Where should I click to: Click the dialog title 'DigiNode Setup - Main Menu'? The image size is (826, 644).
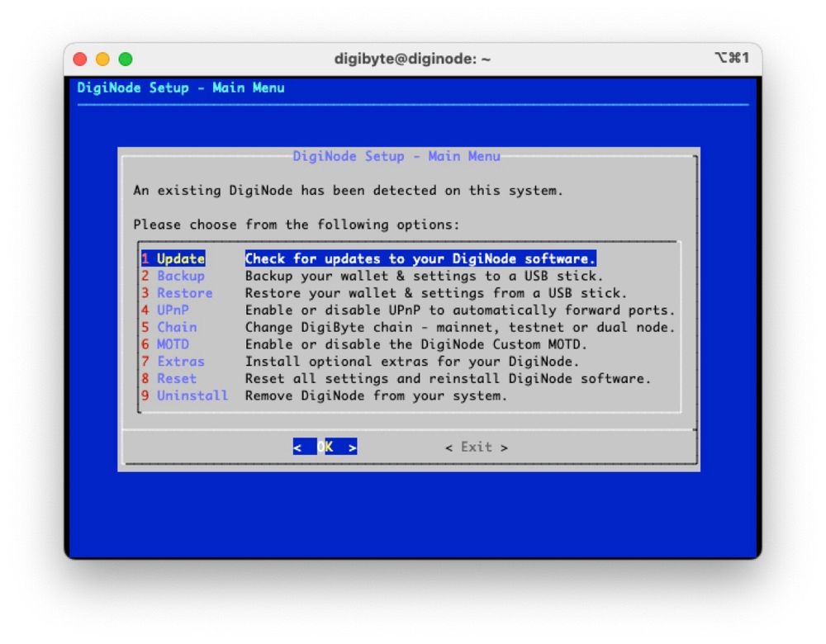pos(396,156)
